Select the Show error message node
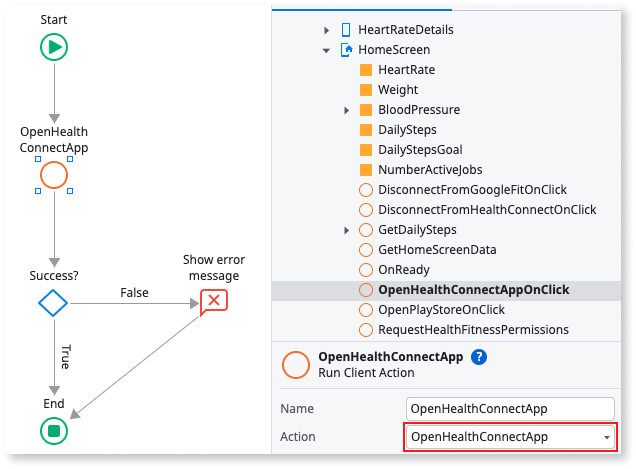The width and height of the screenshot is (636, 469). [213, 301]
